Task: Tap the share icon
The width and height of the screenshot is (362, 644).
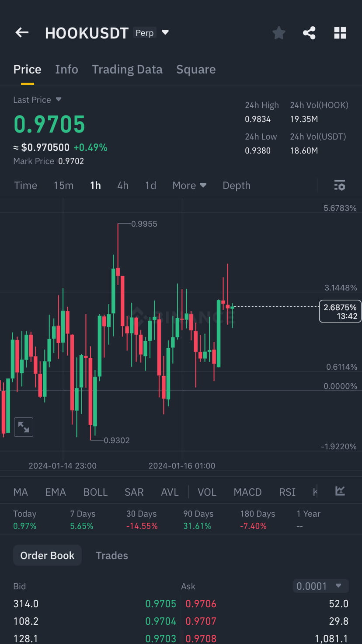Action: [309, 32]
